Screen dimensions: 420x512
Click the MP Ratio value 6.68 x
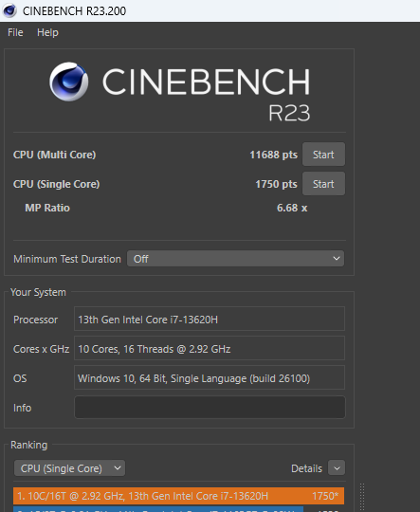(x=292, y=208)
